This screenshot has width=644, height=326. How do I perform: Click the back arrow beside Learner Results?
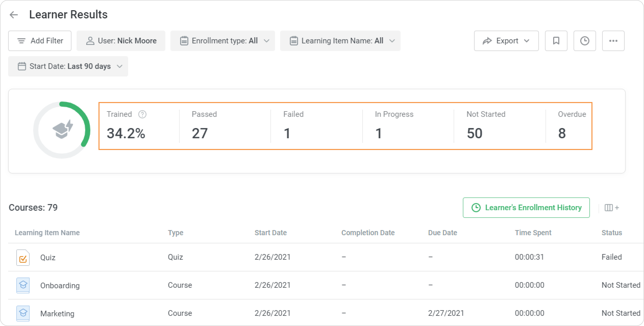click(14, 15)
